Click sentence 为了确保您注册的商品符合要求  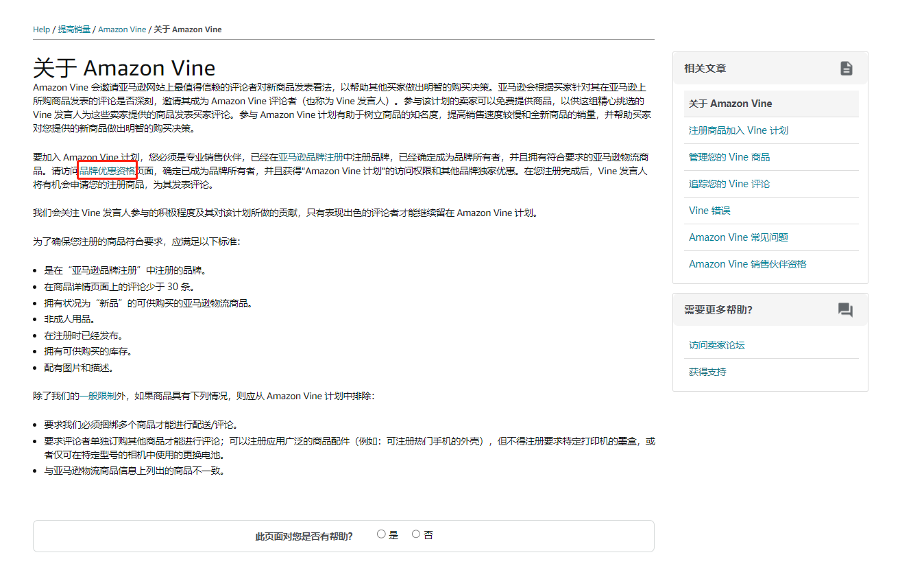136,242
